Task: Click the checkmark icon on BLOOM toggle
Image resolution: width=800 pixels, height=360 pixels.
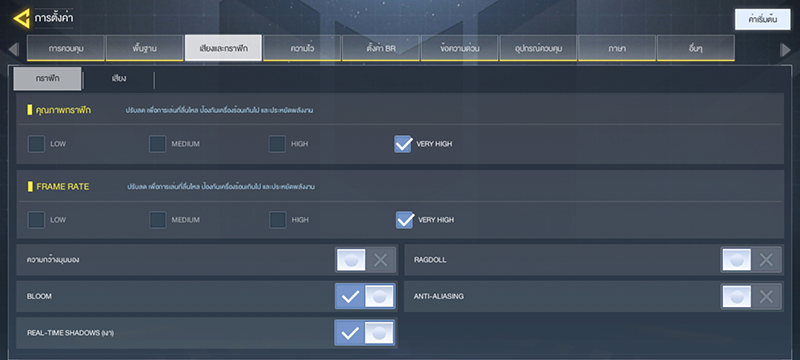Action: 350,297
